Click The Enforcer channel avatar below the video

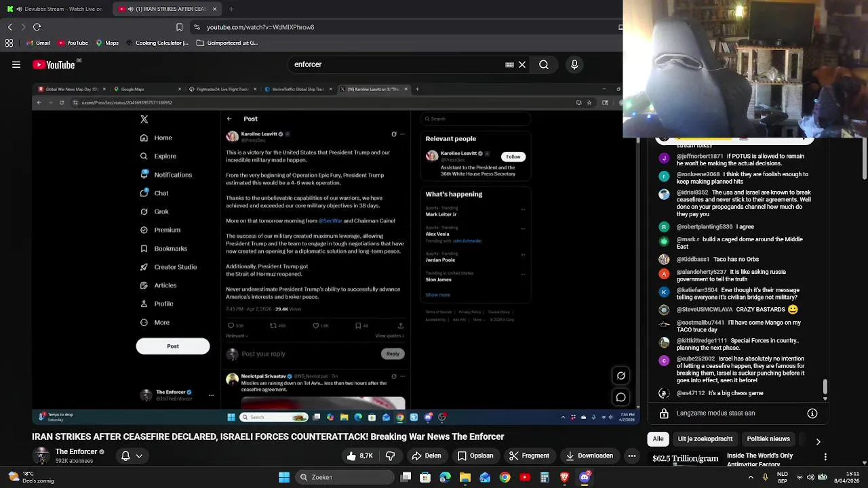click(41, 455)
